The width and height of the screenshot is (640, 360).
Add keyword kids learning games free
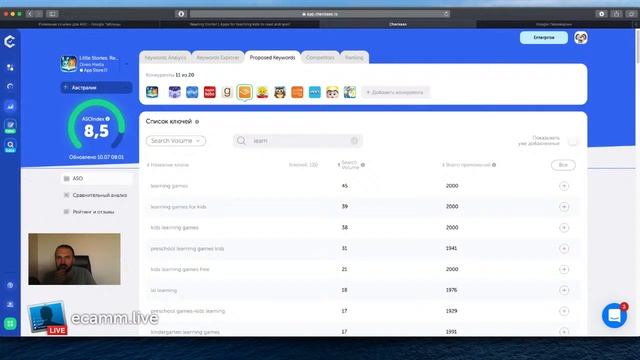(x=564, y=269)
